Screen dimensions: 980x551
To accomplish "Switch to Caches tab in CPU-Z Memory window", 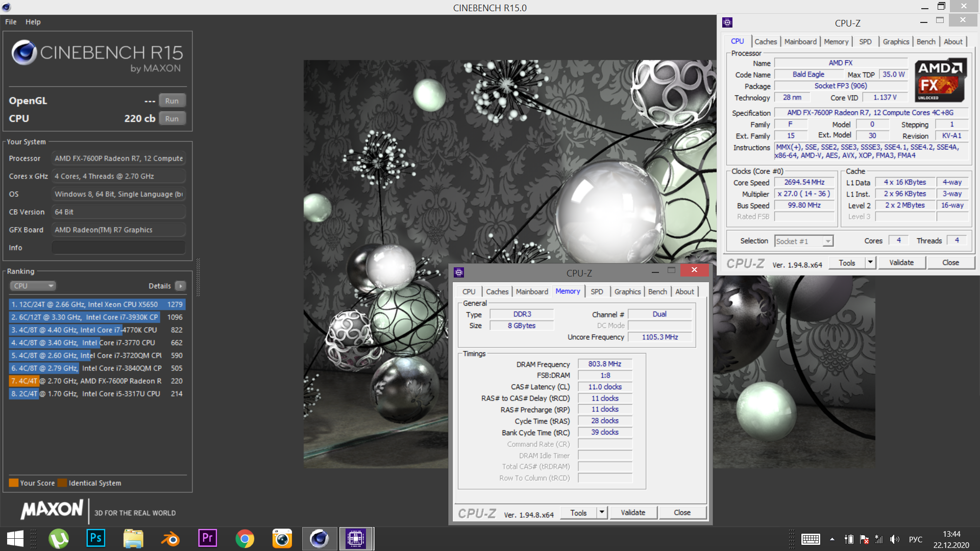I will point(497,292).
